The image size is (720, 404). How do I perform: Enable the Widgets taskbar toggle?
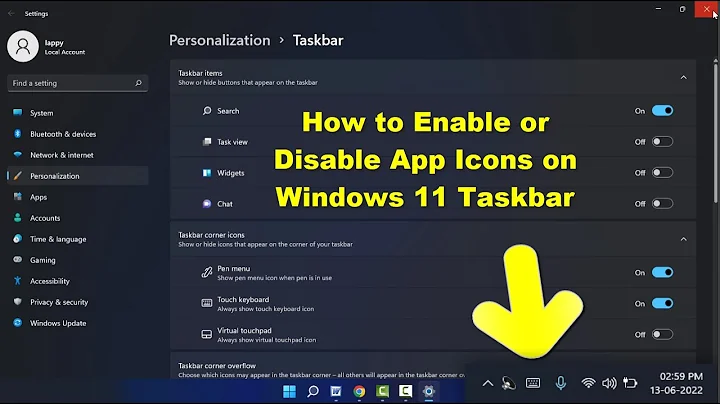662,173
